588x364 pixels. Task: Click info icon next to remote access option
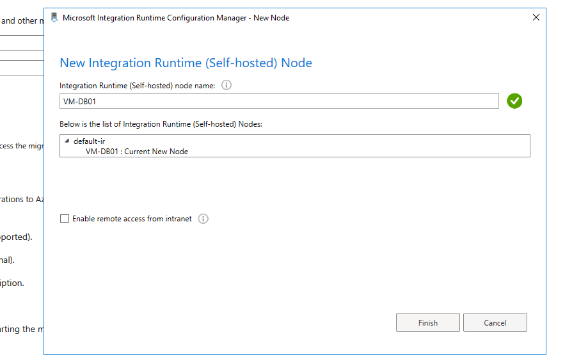203,219
